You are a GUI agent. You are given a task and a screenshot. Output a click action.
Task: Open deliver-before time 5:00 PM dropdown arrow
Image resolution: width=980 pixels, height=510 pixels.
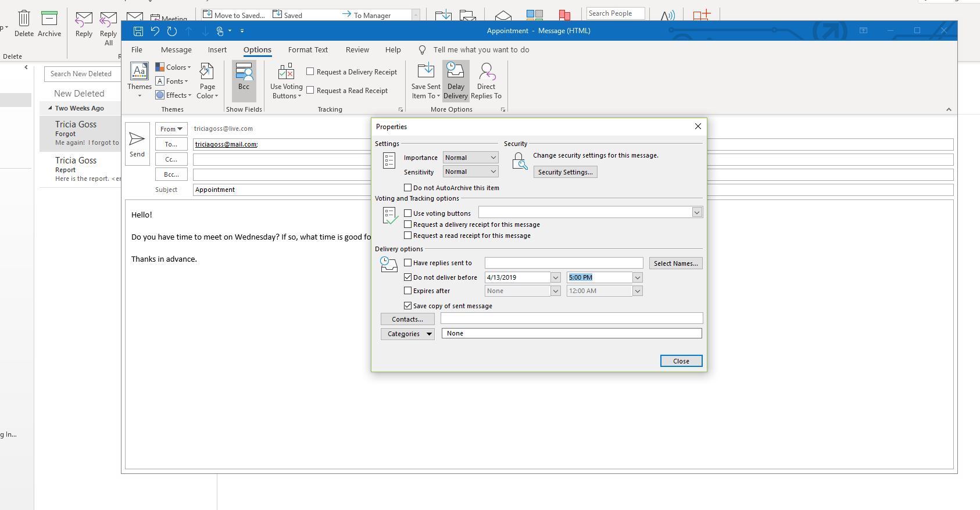pos(638,277)
